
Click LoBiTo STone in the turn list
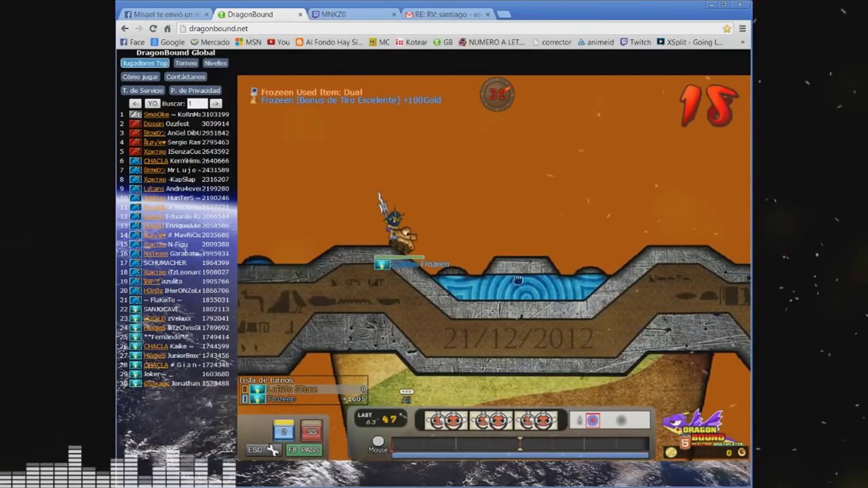pyautogui.click(x=292, y=390)
